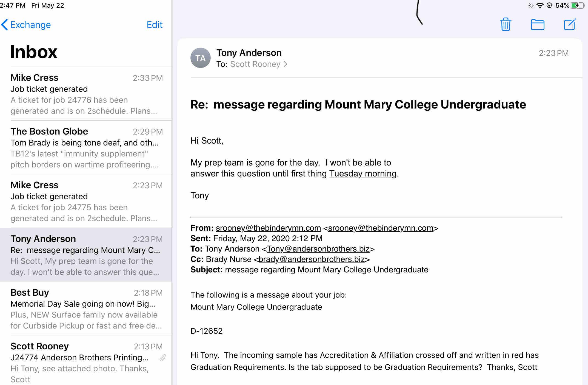The width and height of the screenshot is (588, 385).
Task: Tap Edit in the Inbox header
Action: (x=155, y=25)
